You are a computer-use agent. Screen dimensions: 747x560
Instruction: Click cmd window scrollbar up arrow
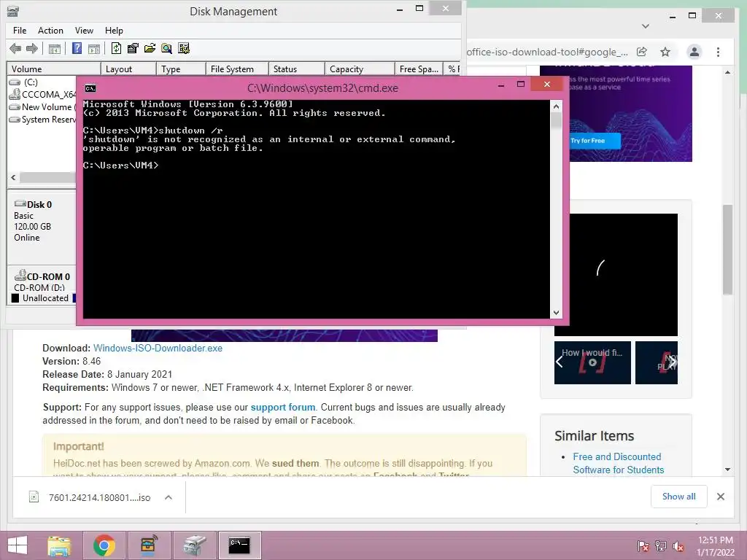[556, 106]
